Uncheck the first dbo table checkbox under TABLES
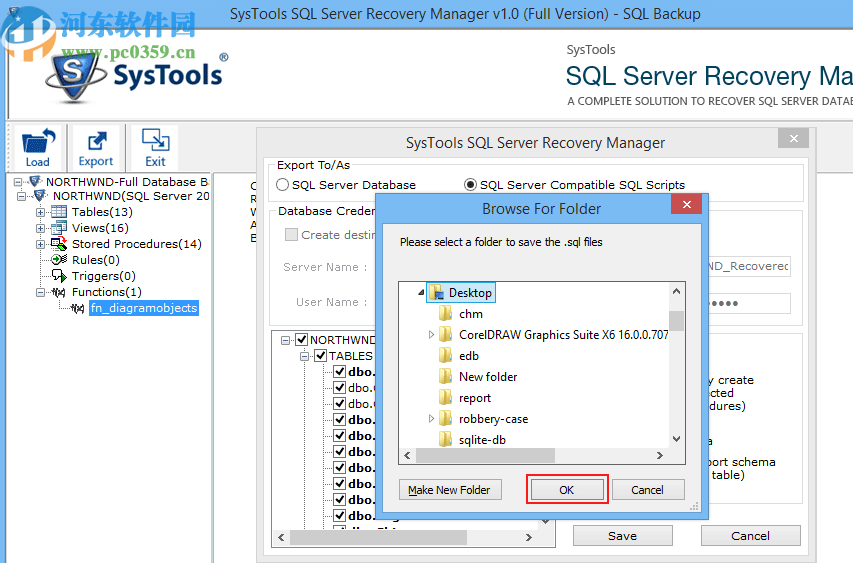This screenshot has height=563, width=853. tap(340, 372)
